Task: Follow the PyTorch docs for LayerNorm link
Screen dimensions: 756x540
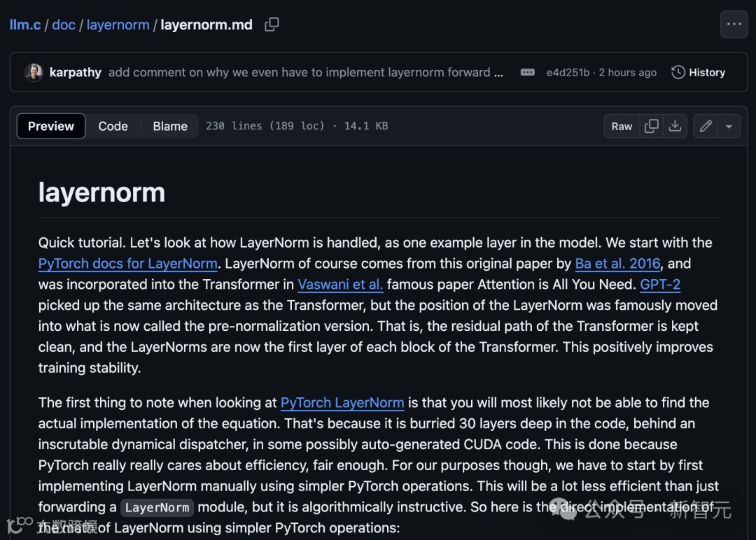Action: pos(128,264)
